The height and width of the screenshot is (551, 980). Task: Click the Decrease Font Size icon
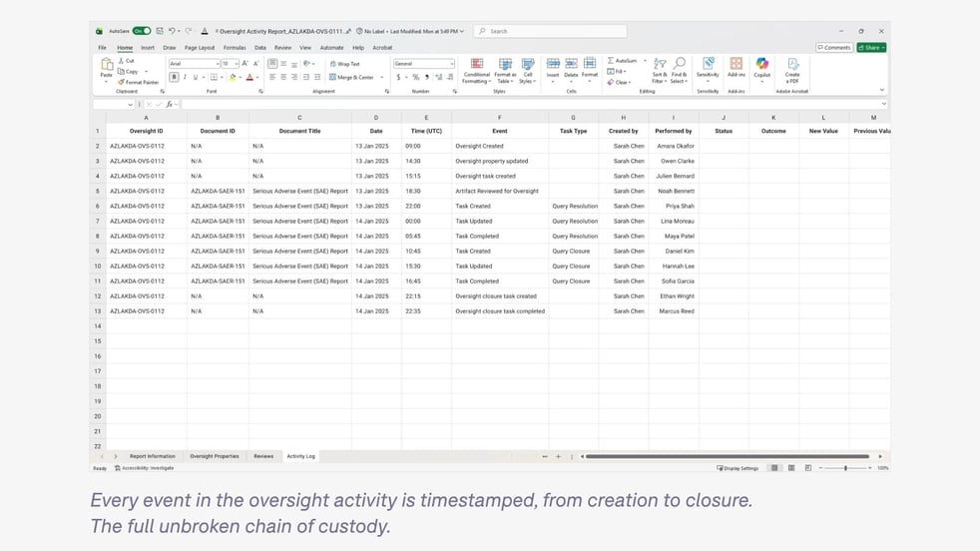pos(255,64)
